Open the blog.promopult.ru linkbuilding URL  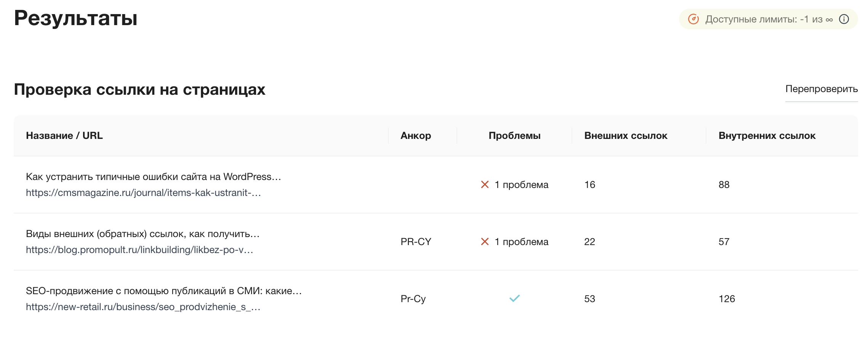pos(139,250)
